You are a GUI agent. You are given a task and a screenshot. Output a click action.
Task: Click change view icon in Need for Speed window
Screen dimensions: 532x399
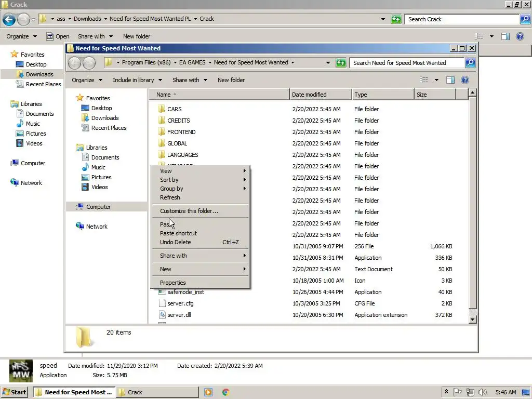click(423, 80)
